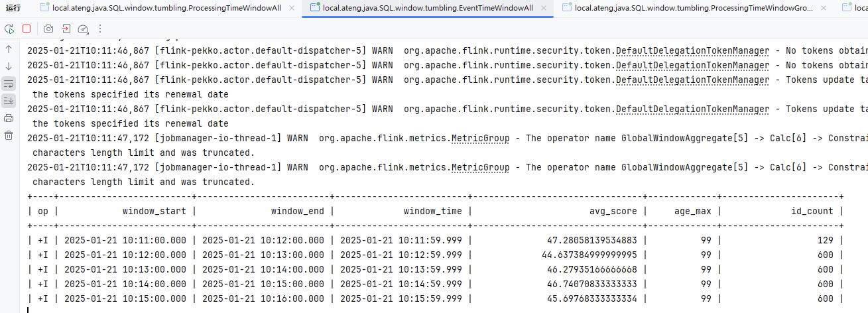Clear all console output with trash icon
Screen dimensions: 868x313
pos(9,135)
